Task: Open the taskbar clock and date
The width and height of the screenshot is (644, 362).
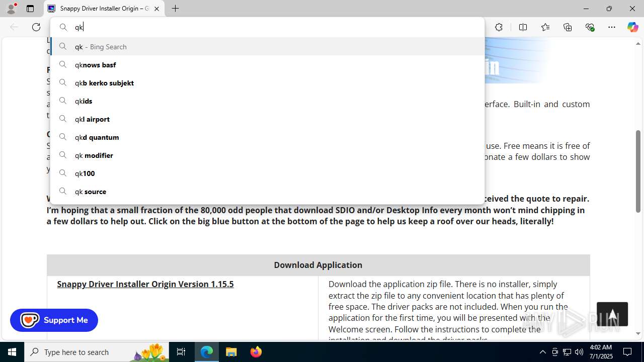Action: [601, 352]
